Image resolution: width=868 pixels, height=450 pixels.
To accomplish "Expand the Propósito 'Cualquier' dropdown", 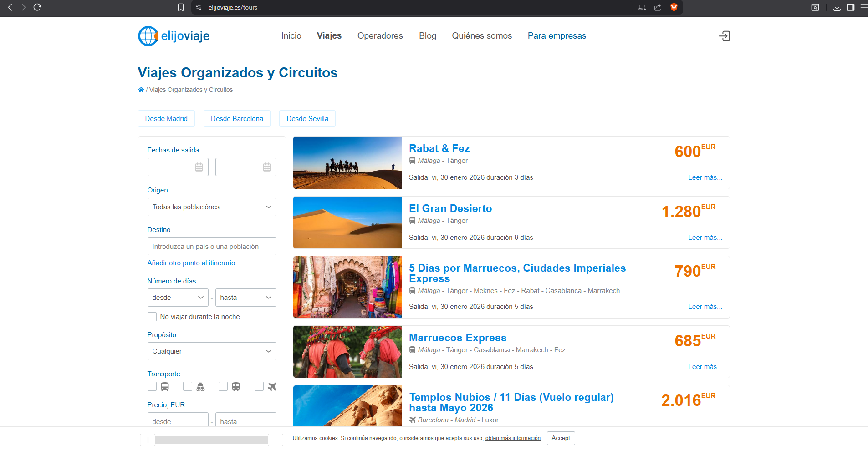I will (212, 351).
